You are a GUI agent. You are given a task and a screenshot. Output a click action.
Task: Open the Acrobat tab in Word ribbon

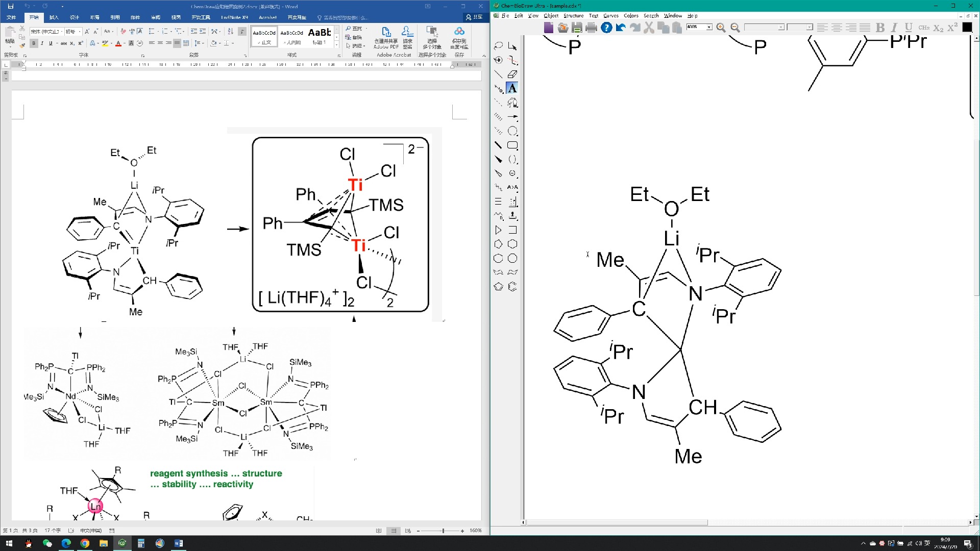click(266, 17)
